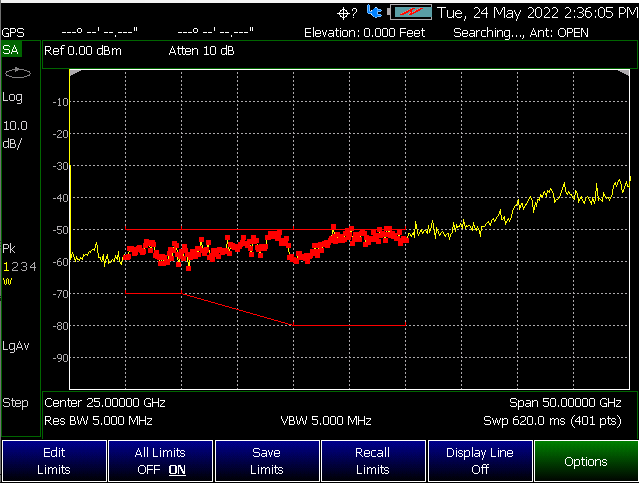Open the Recall Limits softkey

pos(373,461)
